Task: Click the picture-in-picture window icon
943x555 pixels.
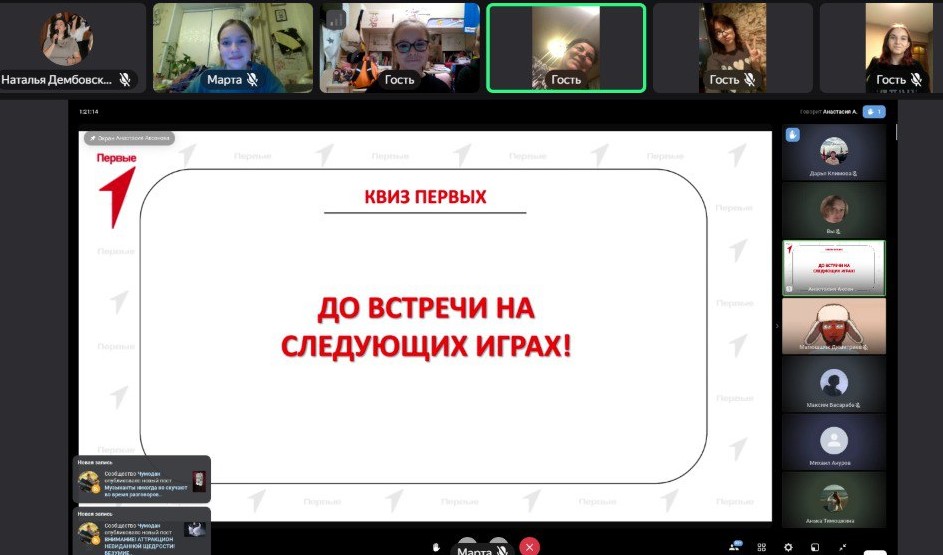Action: (815, 547)
